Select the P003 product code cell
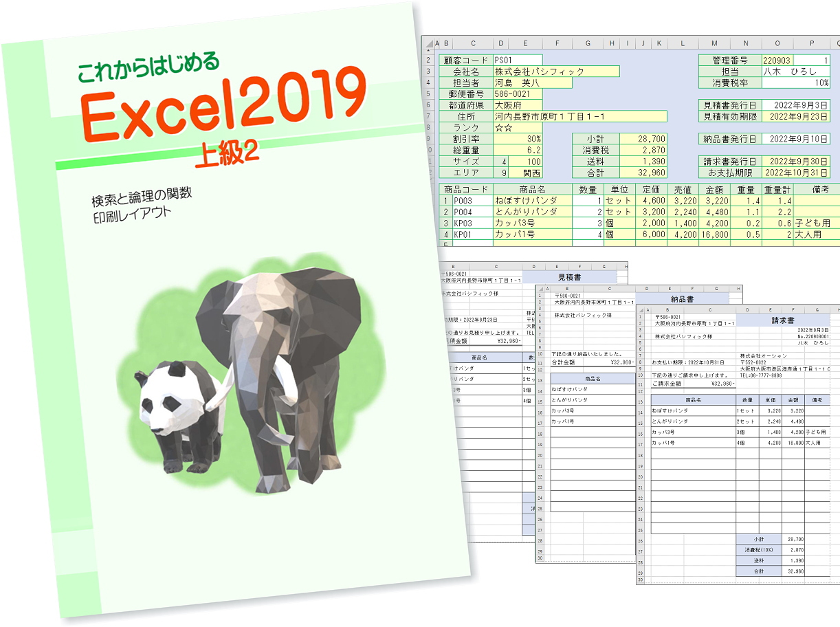Screen dimensions: 840x627 coord(472,201)
